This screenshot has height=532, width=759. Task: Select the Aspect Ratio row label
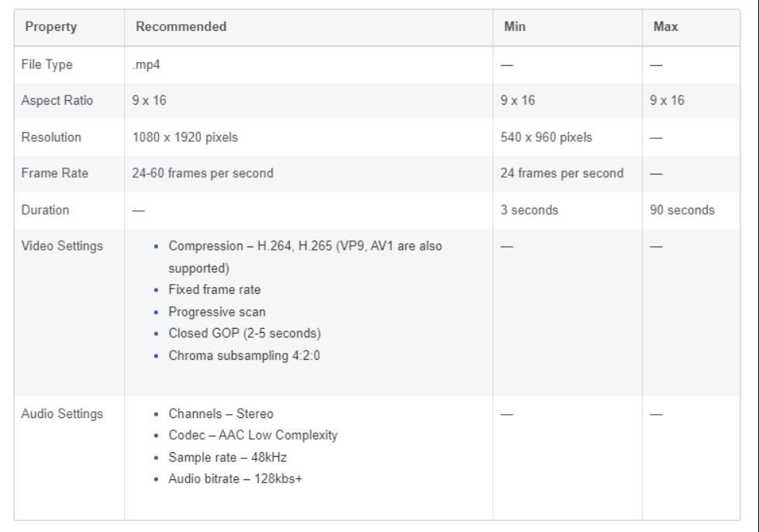[x=58, y=101]
